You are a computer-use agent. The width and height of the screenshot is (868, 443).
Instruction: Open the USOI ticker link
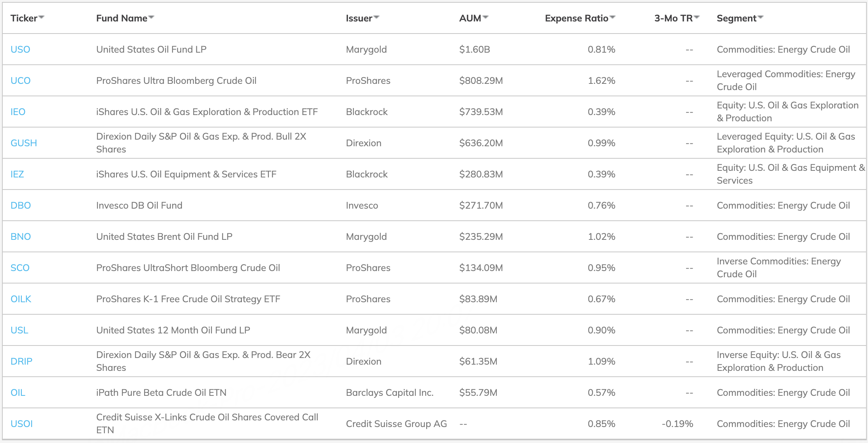point(22,424)
